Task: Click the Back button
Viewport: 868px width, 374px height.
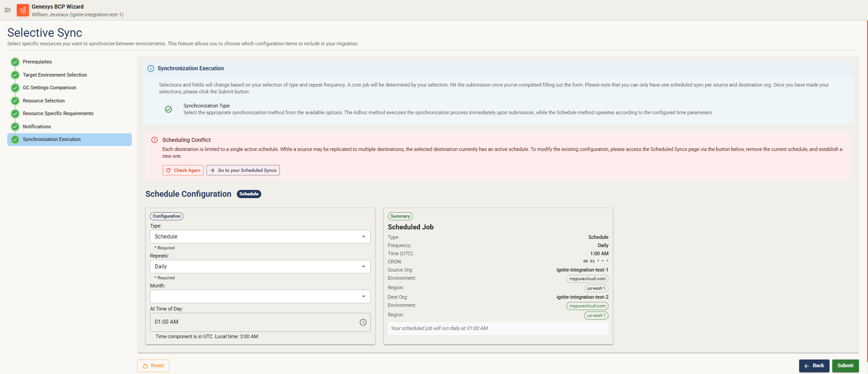Action: 814,366
